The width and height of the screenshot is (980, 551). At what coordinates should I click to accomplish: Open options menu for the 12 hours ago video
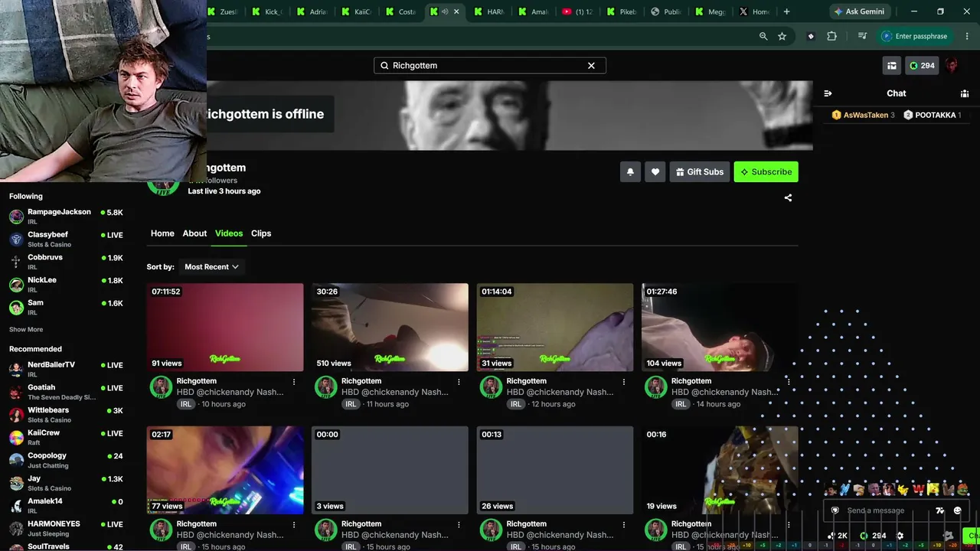click(624, 381)
